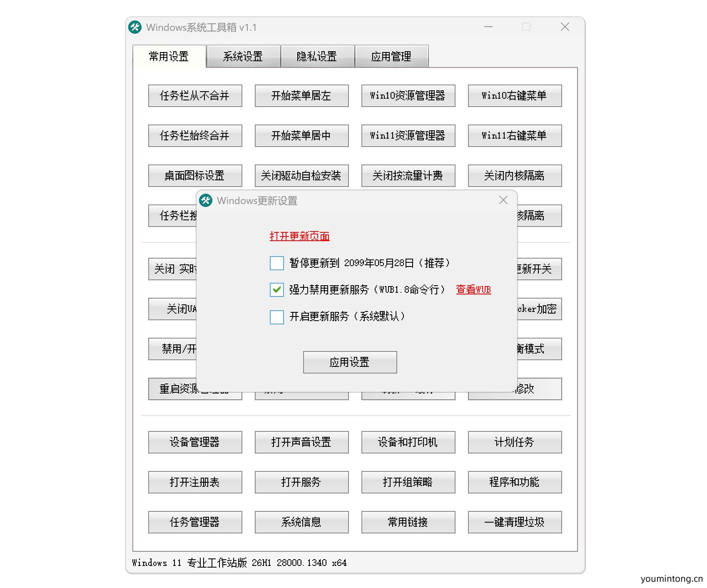Close the Windows更新设置 dialog

pyautogui.click(x=503, y=200)
